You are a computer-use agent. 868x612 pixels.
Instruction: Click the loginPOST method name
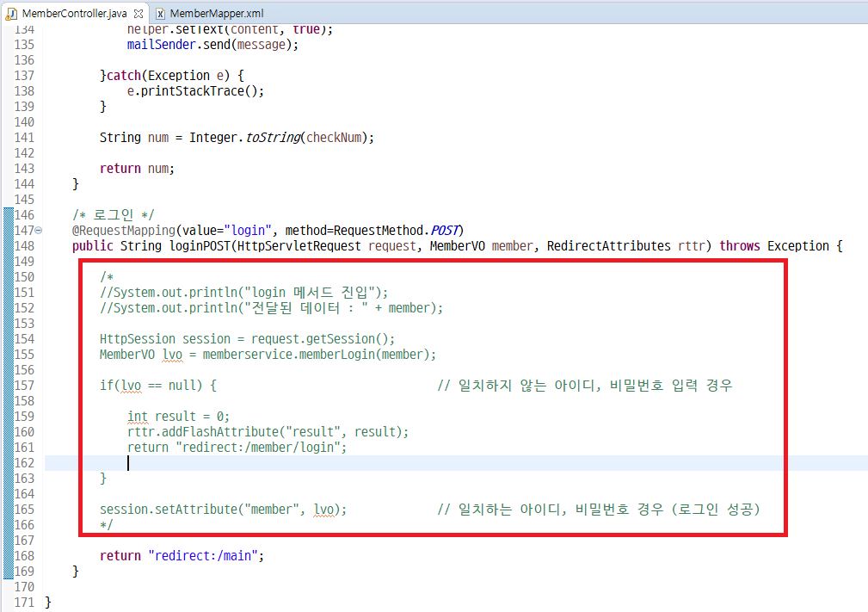coord(200,246)
